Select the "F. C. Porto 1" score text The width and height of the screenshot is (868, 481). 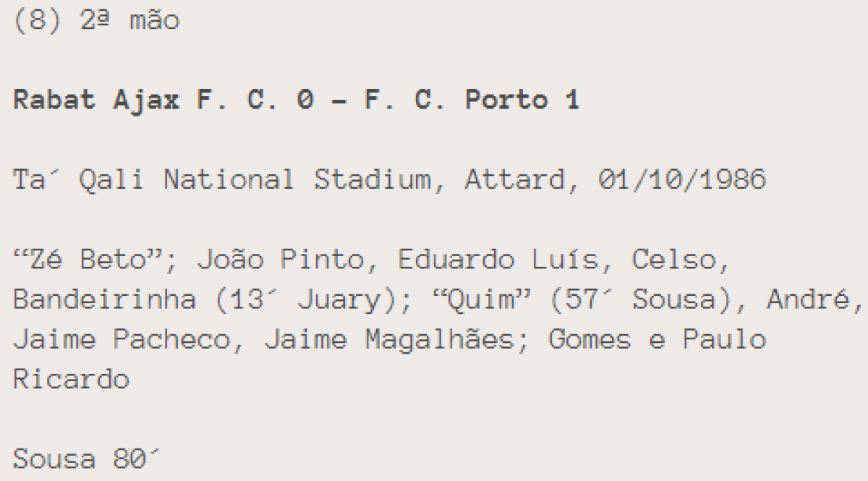pyautogui.click(x=472, y=100)
